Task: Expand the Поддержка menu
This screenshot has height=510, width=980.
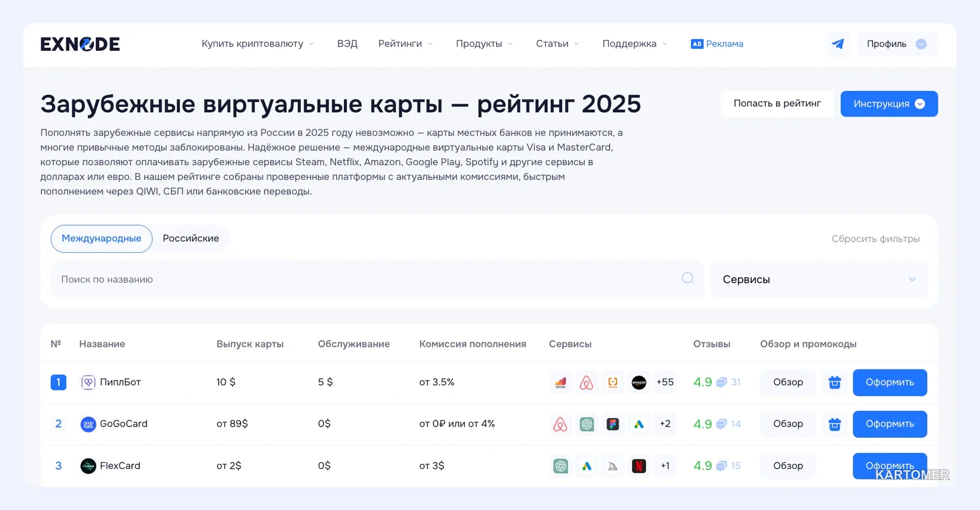Action: pos(635,44)
